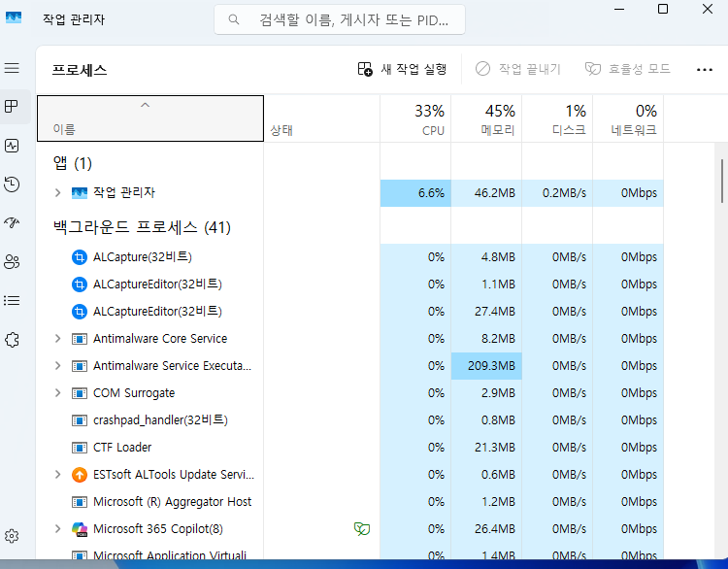Expand the Antimalware Core Service row
The width and height of the screenshot is (728, 569).
pos(57,339)
